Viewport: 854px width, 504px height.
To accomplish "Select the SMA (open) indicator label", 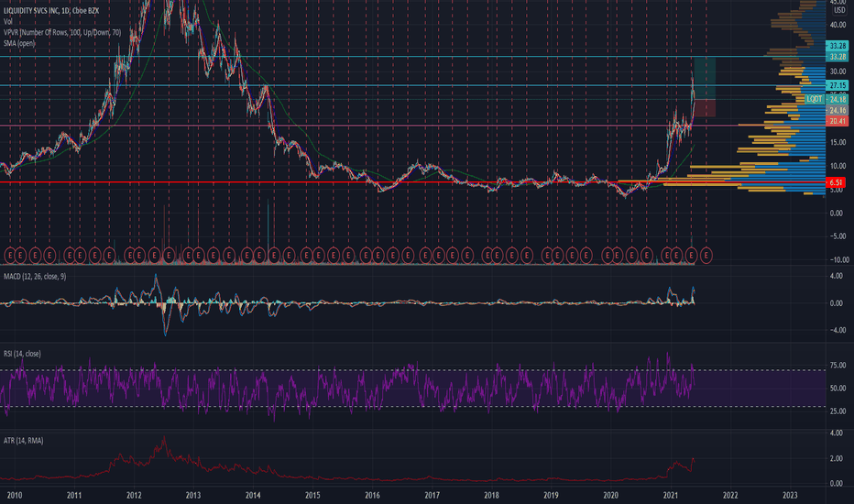I will pos(19,44).
